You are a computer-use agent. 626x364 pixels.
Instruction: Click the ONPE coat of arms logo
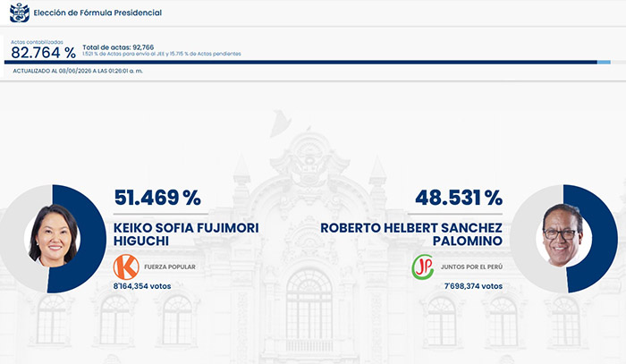20,13
